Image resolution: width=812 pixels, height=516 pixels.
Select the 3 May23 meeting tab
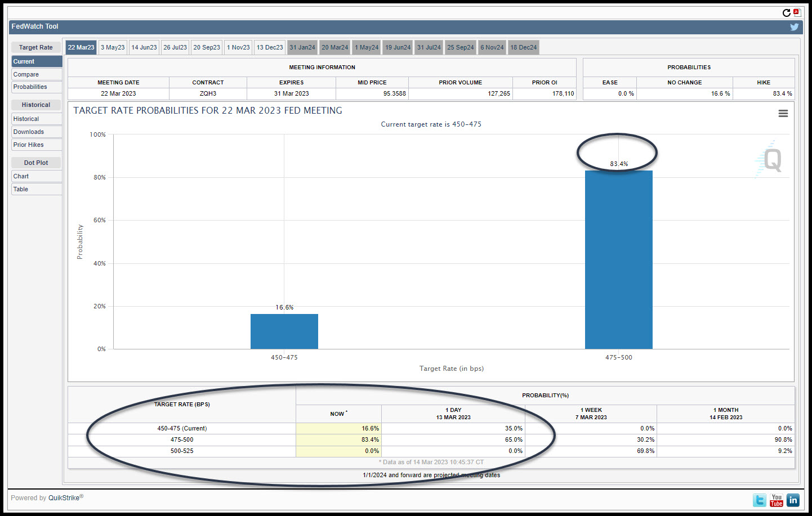click(x=113, y=47)
